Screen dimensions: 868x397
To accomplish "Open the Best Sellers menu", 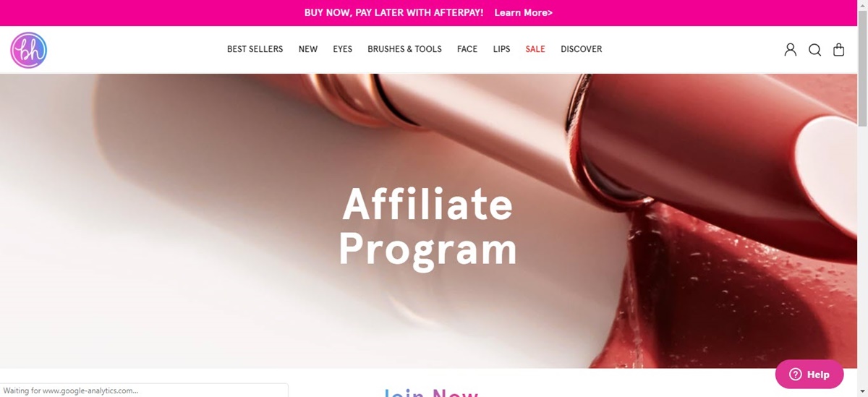I will (x=255, y=49).
